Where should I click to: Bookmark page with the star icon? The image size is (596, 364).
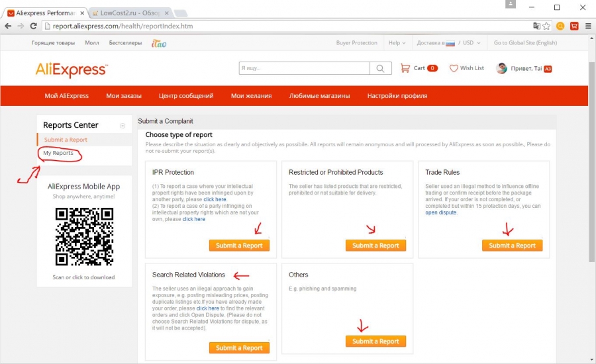click(x=546, y=26)
